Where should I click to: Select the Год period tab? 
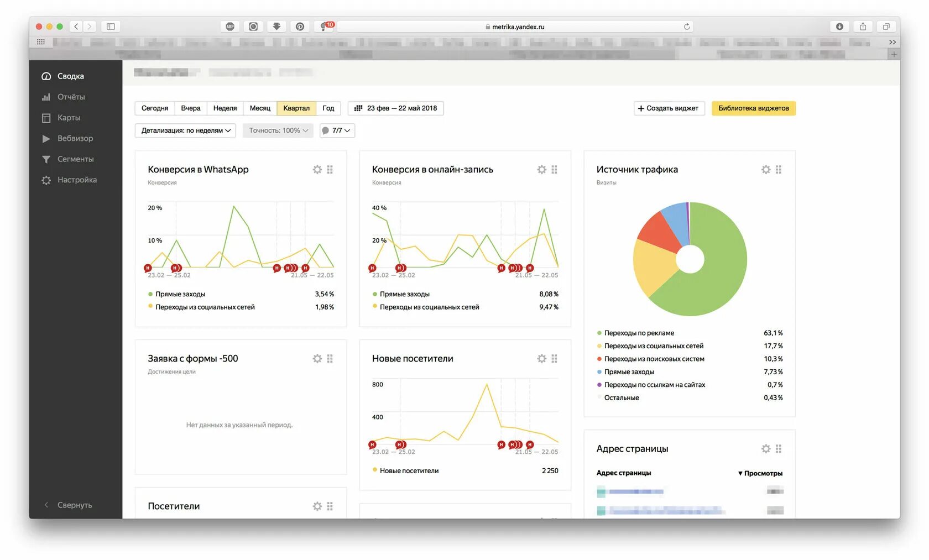(328, 108)
